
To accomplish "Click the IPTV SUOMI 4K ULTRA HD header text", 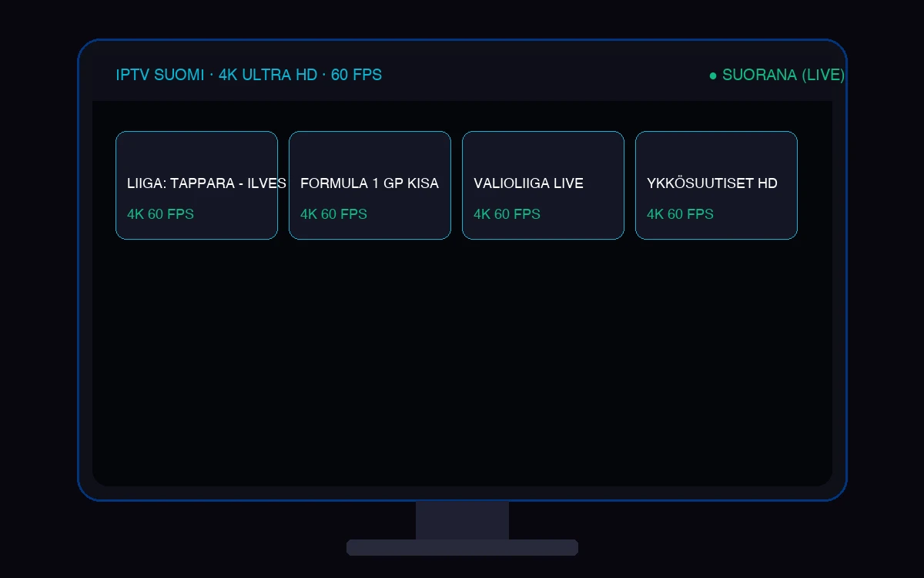I will tap(249, 75).
